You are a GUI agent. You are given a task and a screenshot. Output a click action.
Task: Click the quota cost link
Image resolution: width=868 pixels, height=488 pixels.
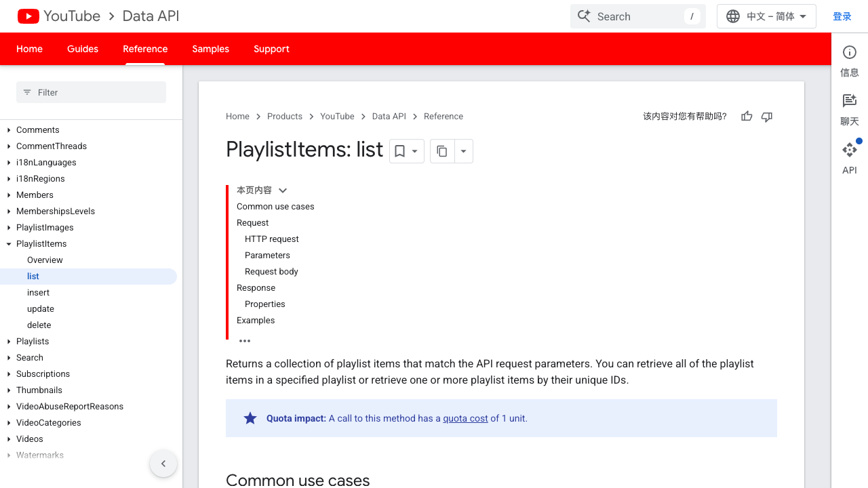coord(465,418)
